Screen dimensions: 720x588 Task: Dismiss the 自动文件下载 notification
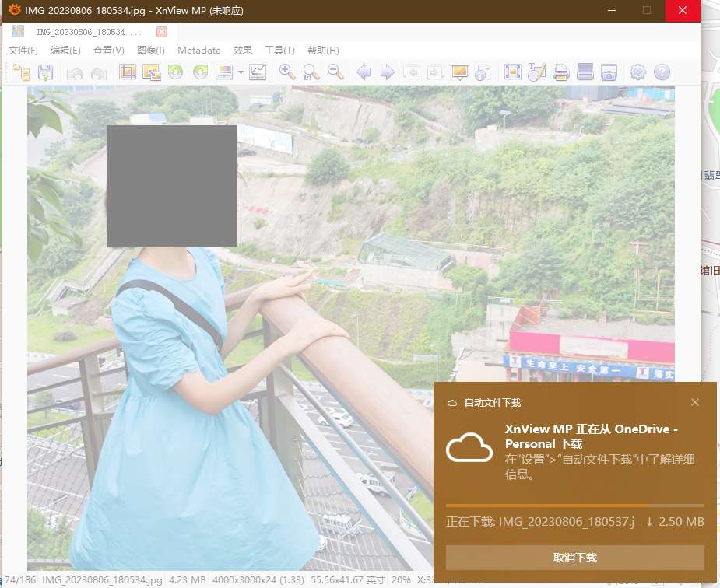(695, 402)
